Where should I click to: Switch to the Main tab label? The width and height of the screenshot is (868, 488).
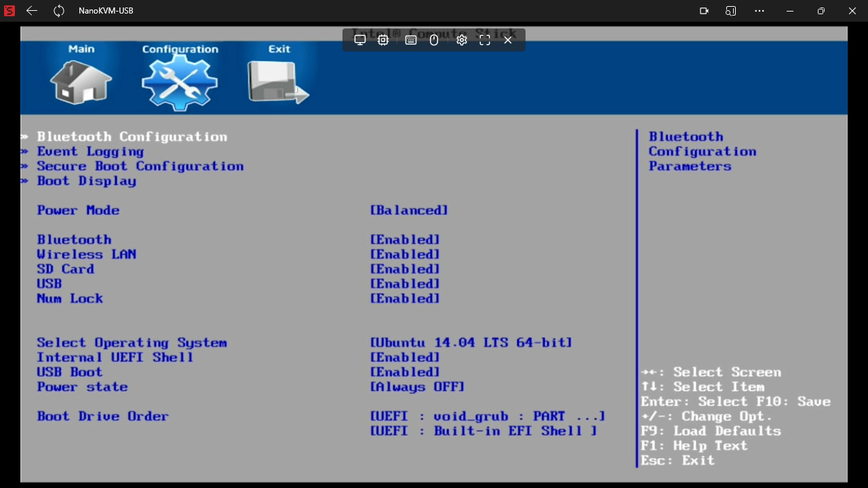point(81,49)
